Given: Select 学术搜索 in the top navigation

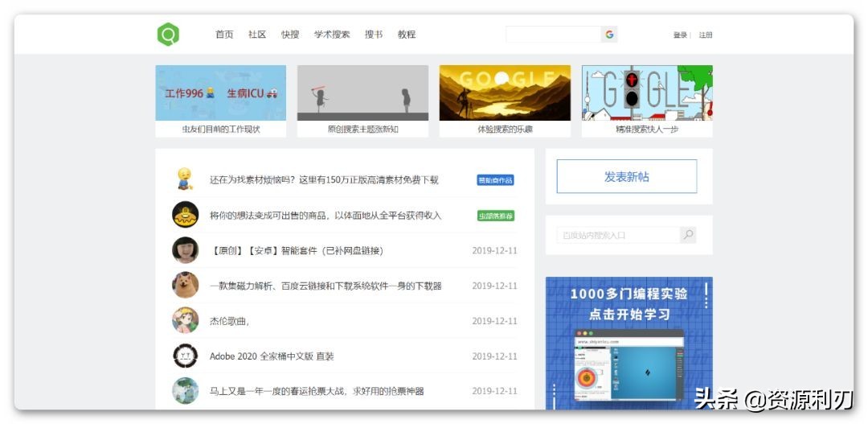Looking at the screenshot, I should pyautogui.click(x=332, y=35).
